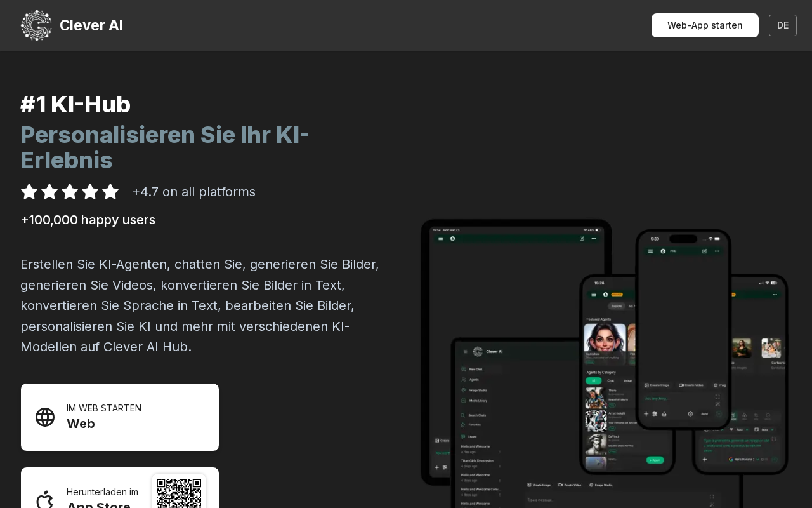Click the device mockups preview image
812x508 pixels.
605,363
